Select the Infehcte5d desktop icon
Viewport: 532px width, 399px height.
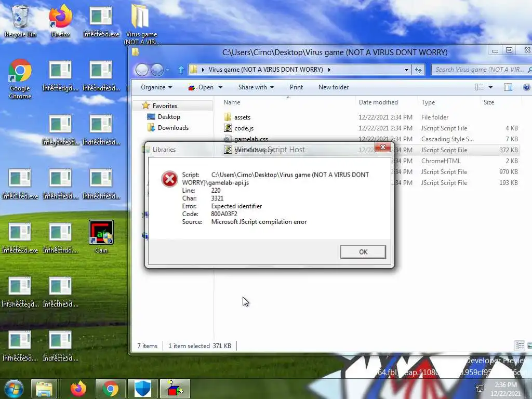coord(60,183)
